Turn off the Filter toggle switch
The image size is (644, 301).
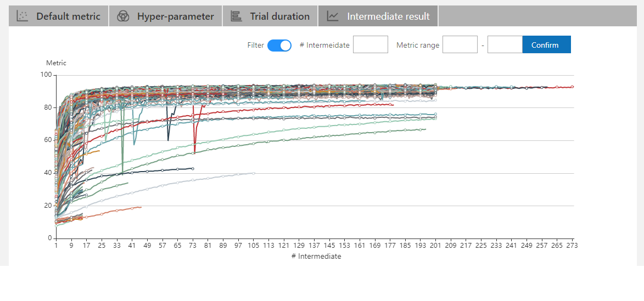click(x=279, y=46)
